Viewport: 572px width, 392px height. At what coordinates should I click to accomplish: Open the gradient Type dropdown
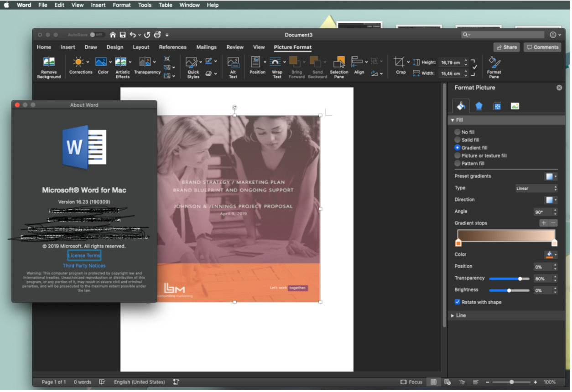[x=536, y=188]
